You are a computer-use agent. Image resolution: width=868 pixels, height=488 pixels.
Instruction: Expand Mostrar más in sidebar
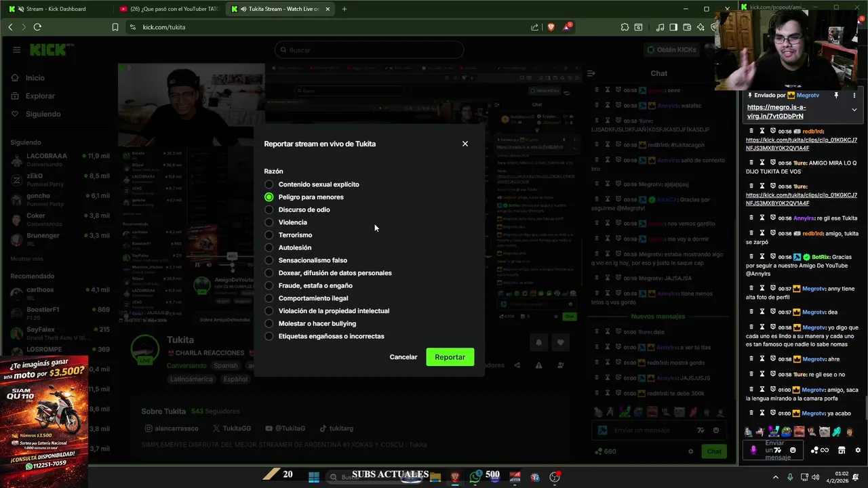[26, 259]
